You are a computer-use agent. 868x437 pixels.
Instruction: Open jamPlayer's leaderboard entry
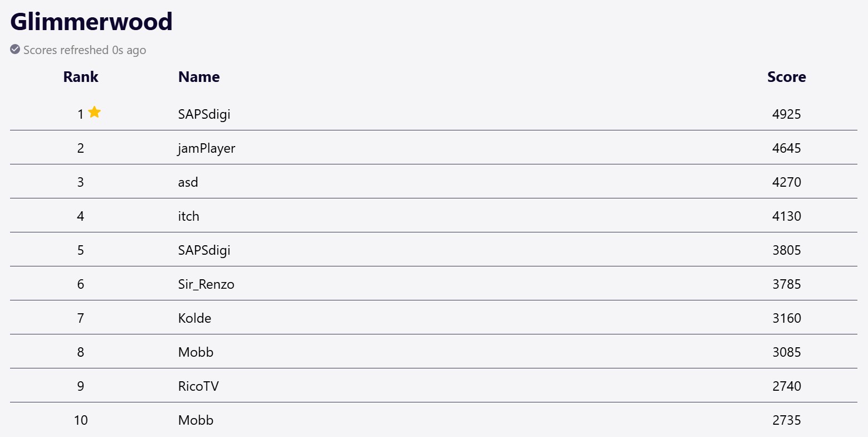[x=207, y=148]
